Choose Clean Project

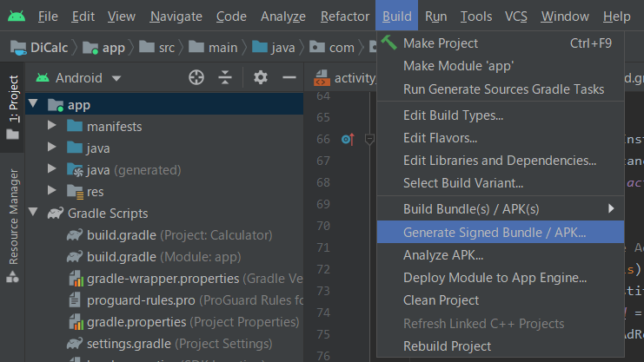(x=501, y=300)
